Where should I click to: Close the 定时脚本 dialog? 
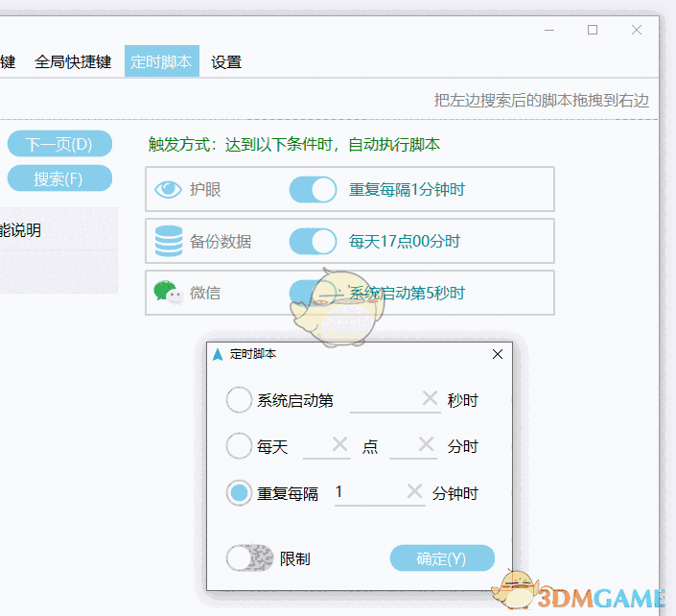coord(498,354)
